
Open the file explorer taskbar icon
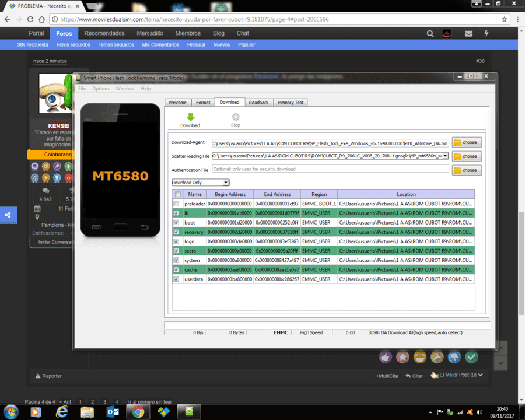(x=87, y=412)
